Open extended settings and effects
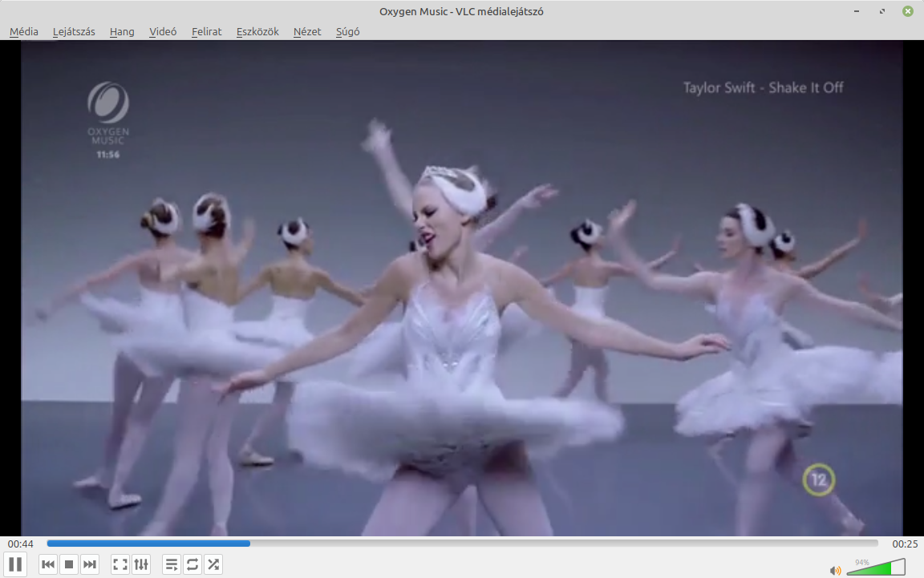The height and width of the screenshot is (578, 924). [x=141, y=564]
